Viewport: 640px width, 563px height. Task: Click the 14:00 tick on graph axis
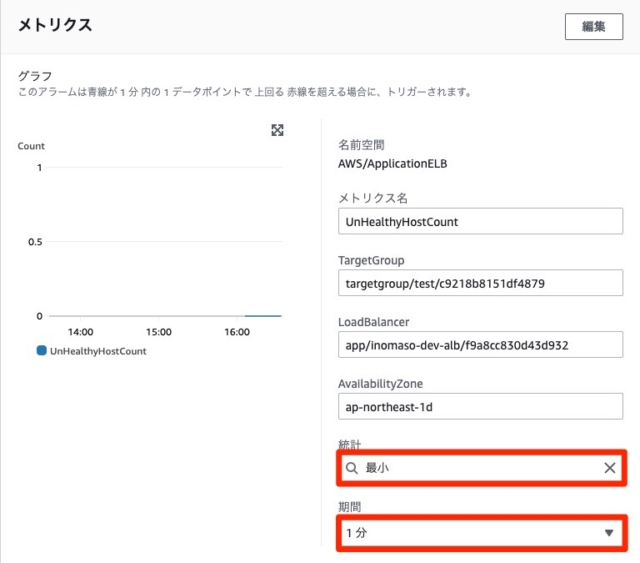[x=80, y=332]
